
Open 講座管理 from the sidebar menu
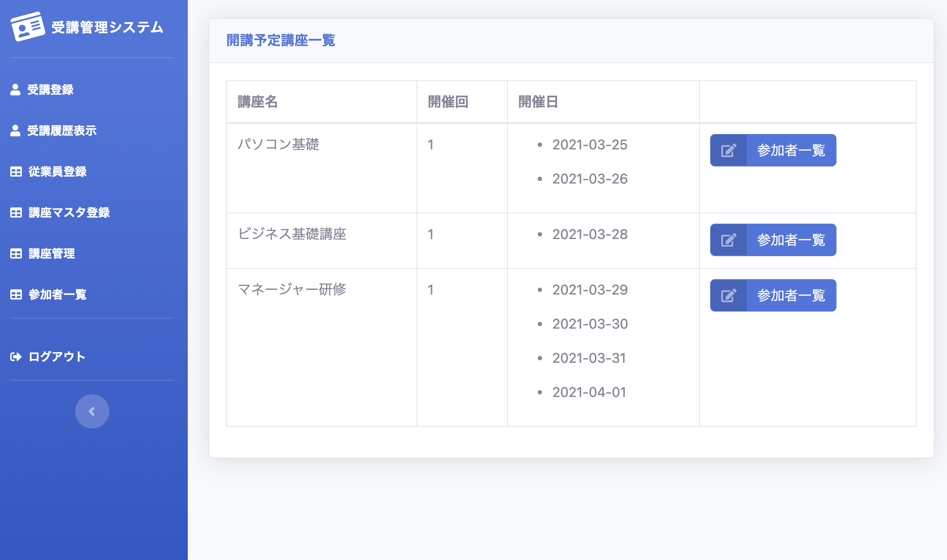coord(51,254)
